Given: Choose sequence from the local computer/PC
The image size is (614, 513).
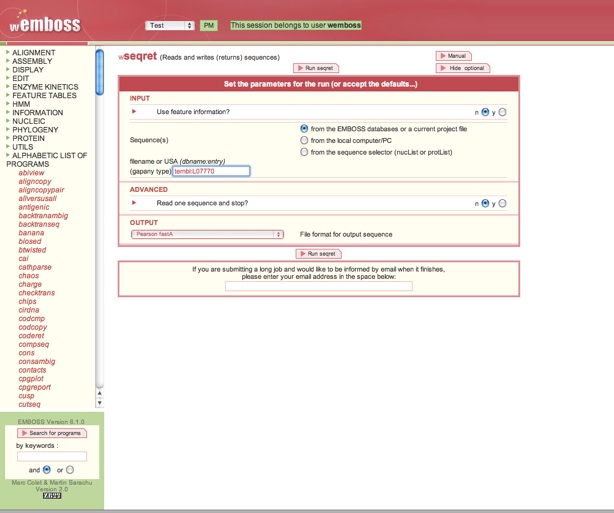Looking at the screenshot, I should click(x=304, y=140).
